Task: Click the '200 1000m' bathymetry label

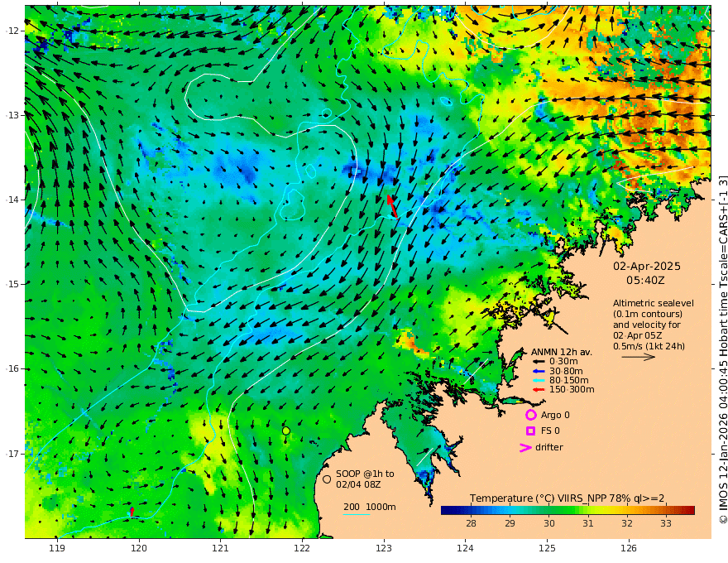Action: 370,507
